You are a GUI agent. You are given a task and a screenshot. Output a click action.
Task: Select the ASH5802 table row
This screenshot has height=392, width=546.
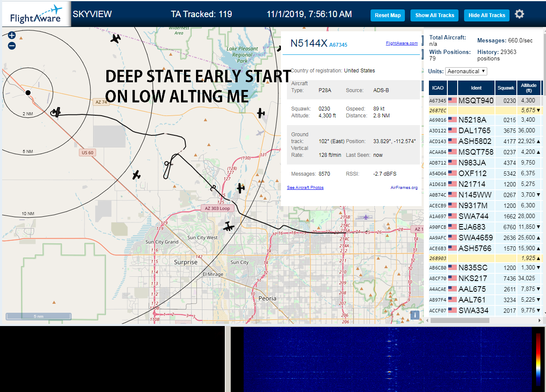pyautogui.click(x=485, y=141)
